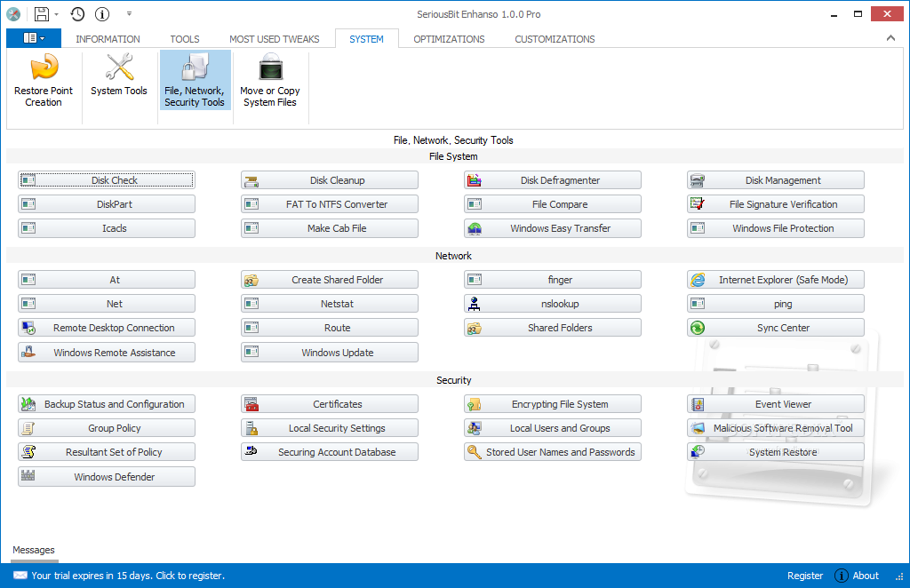Screen dimensions: 910x588
Task: Launch Malicious Software Removal Tool
Action: pyautogui.click(x=775, y=428)
